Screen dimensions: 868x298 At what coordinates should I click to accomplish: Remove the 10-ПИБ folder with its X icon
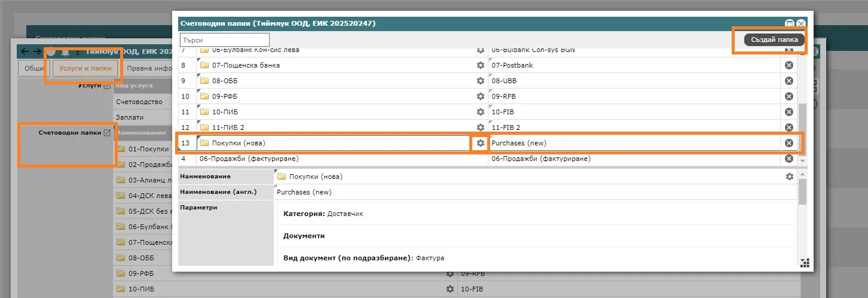tap(788, 112)
